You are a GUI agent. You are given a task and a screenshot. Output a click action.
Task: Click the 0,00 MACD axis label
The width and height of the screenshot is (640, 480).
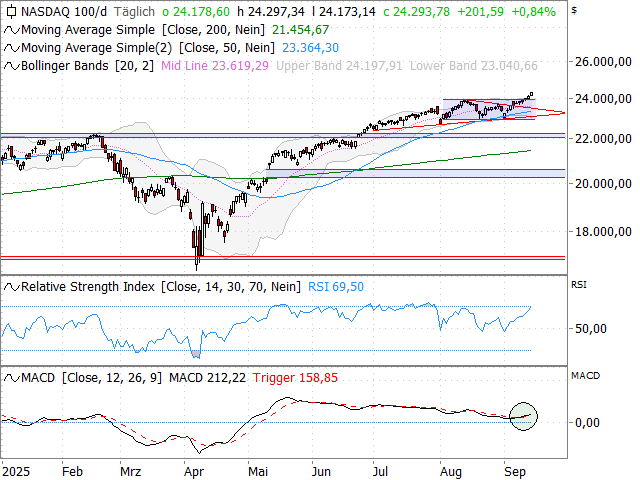[587, 422]
